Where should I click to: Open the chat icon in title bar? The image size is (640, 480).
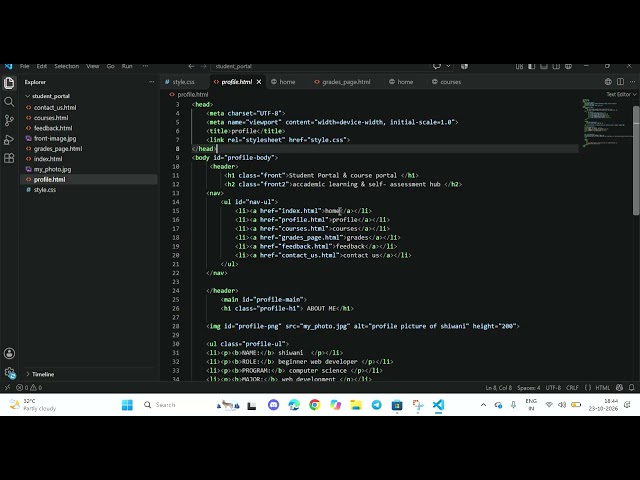point(437,66)
